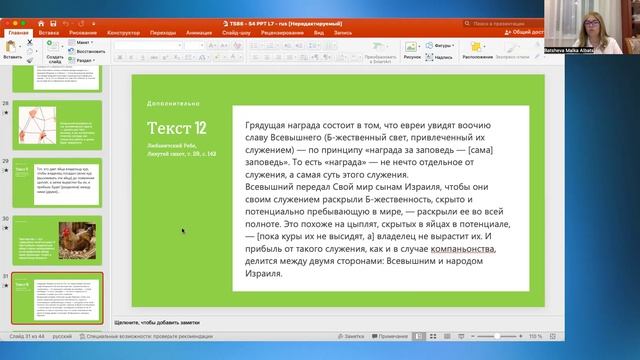Toggle Bold formatting button
This screenshot has width=640, height=360.
[120, 58]
